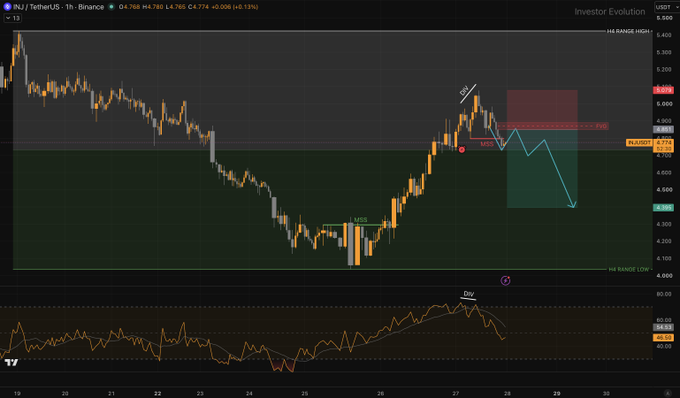
Task: Click the 52:30 candle countdown label
Action: coord(664,149)
